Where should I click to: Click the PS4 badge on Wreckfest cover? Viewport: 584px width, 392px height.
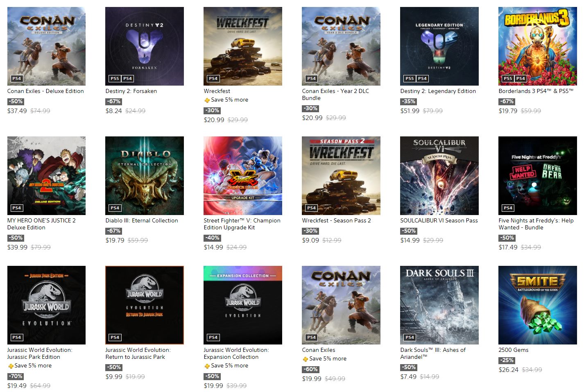[x=213, y=78]
